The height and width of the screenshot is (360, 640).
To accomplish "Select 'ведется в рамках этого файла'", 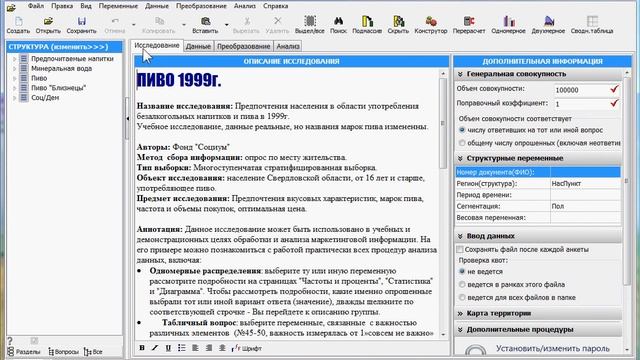I will 462,284.
